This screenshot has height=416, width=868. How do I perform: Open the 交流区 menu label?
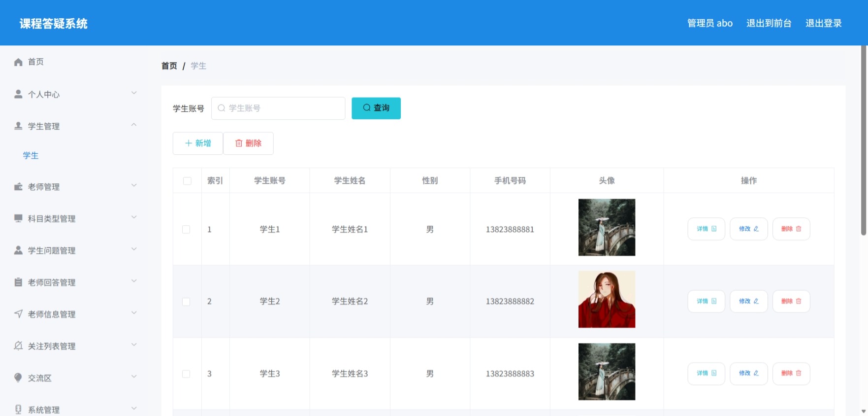[x=40, y=378]
